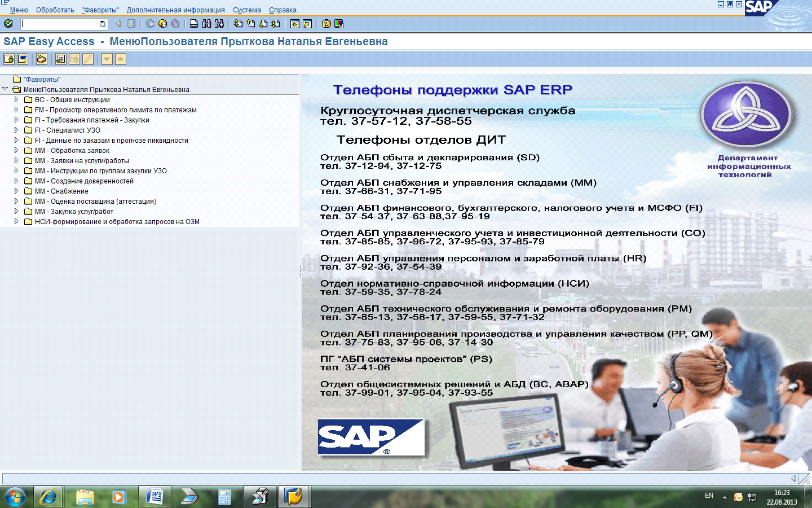Click the status bar expand arrow
812x508 pixels.
coord(793,479)
